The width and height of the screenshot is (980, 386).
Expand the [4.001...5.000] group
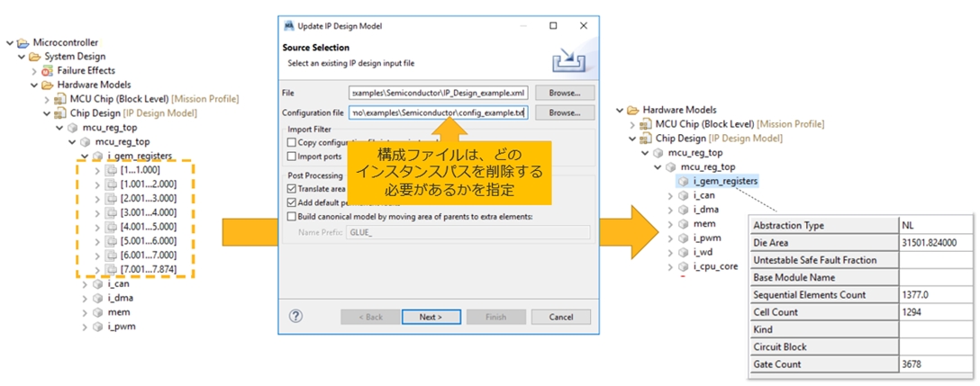point(97,227)
